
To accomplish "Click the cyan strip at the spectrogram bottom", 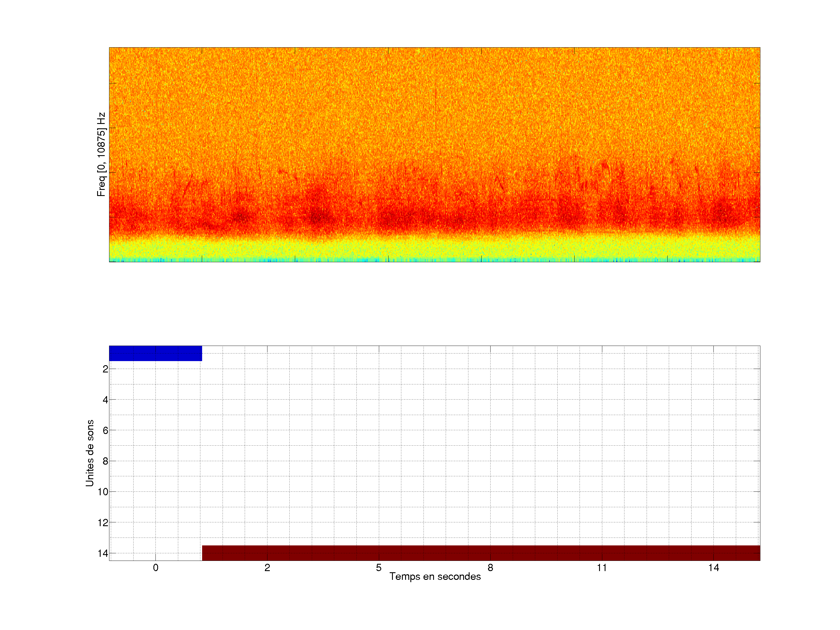I will [434, 260].
